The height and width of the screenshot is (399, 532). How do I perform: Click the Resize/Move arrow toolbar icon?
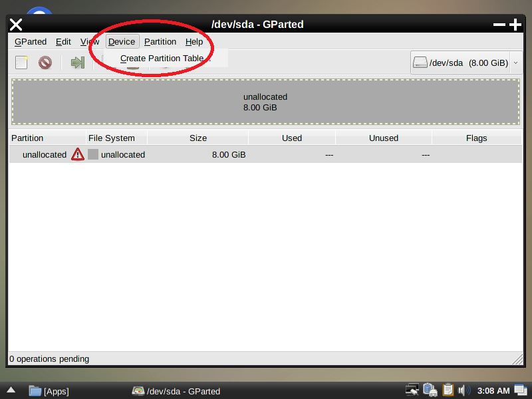[78, 63]
